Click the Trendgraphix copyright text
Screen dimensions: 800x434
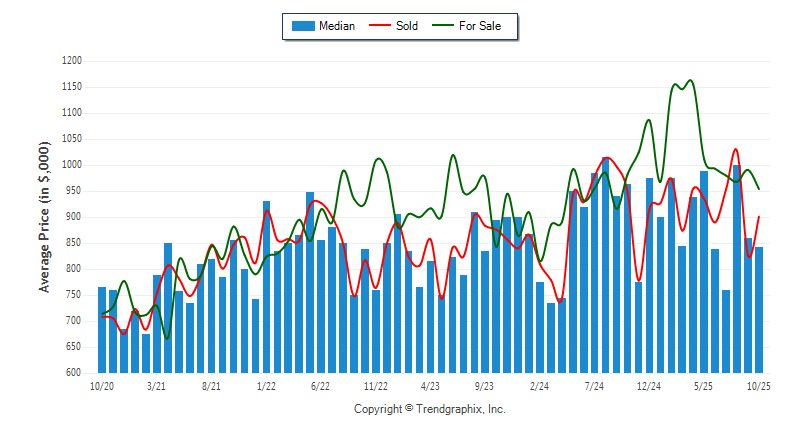(430, 409)
